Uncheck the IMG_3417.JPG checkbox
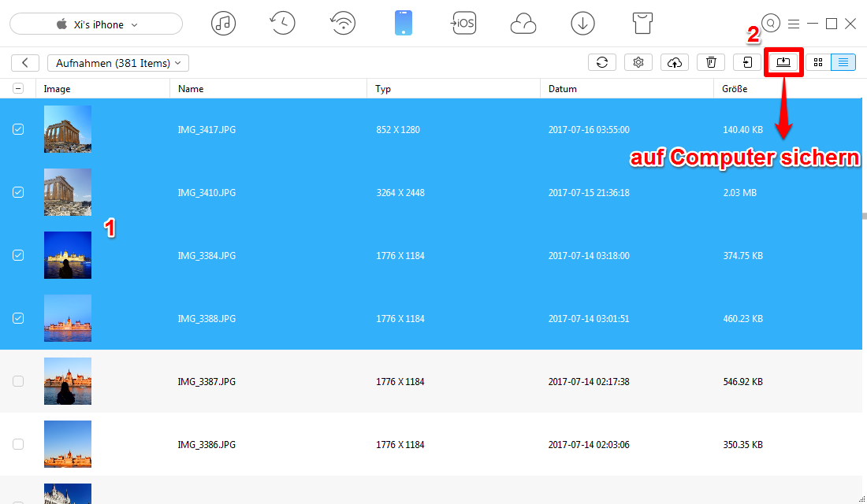Viewport: 867px width, 504px height. pos(18,129)
